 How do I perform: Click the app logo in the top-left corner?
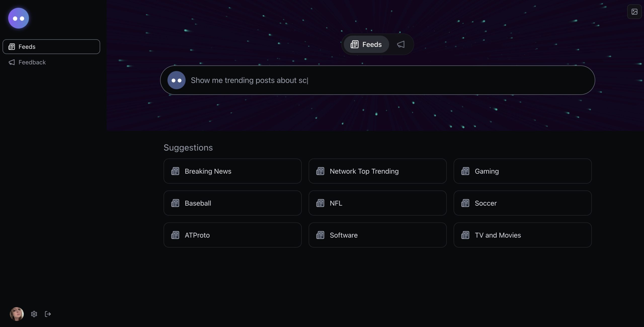click(x=18, y=18)
